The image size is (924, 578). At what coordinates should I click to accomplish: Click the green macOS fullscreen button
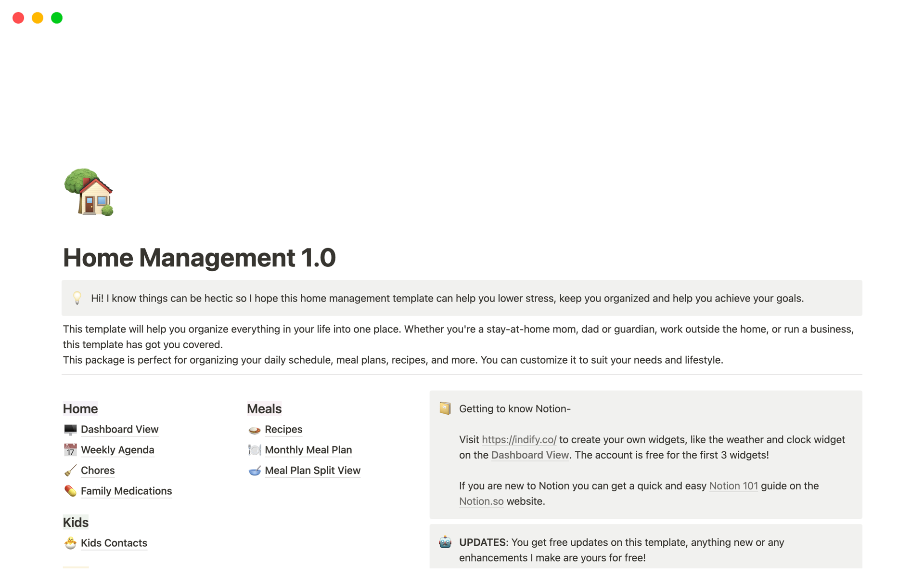tap(57, 18)
